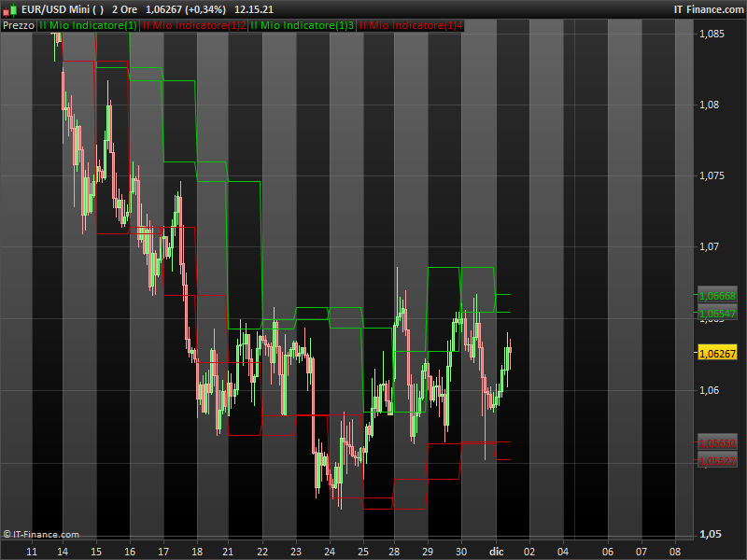Click the candlestick icon beside EUR/USD Mini
The height and width of the screenshot is (560, 747).
point(9,9)
